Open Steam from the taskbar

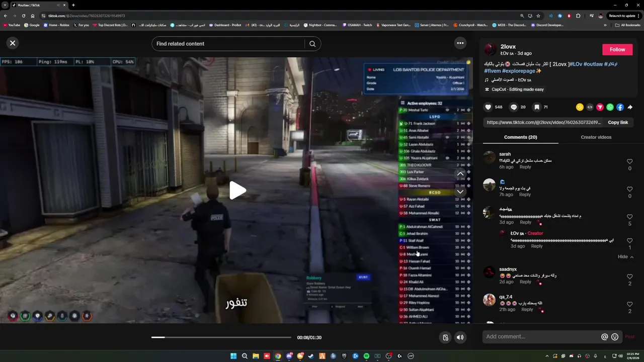[x=311, y=356]
